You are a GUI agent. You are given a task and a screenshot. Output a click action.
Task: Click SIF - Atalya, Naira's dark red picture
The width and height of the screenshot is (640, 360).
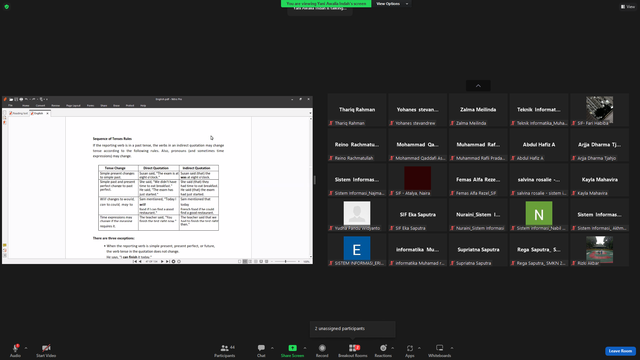point(418,178)
